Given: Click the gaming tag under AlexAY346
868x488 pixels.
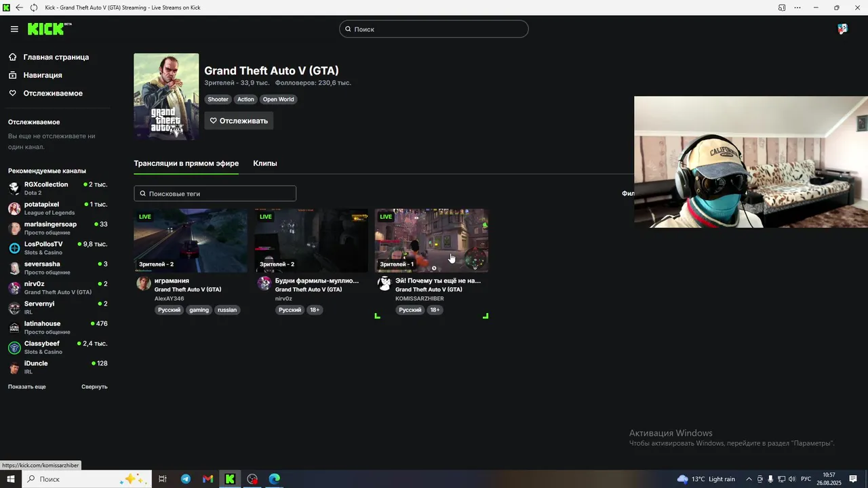Looking at the screenshot, I should (x=199, y=310).
